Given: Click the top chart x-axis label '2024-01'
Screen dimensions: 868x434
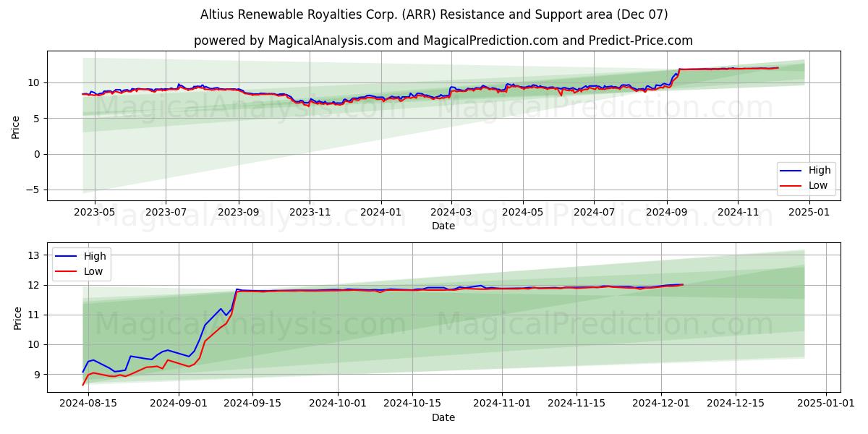Looking at the screenshot, I should 380,212.
